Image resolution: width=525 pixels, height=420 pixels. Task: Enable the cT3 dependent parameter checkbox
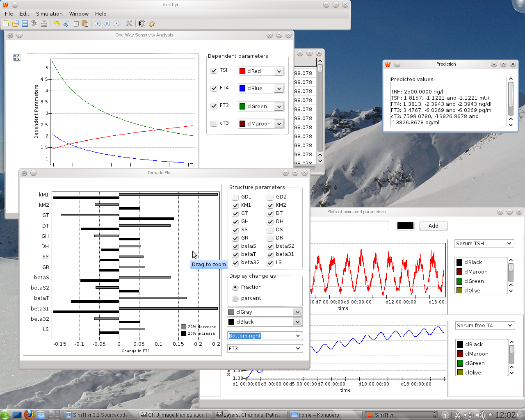point(214,123)
